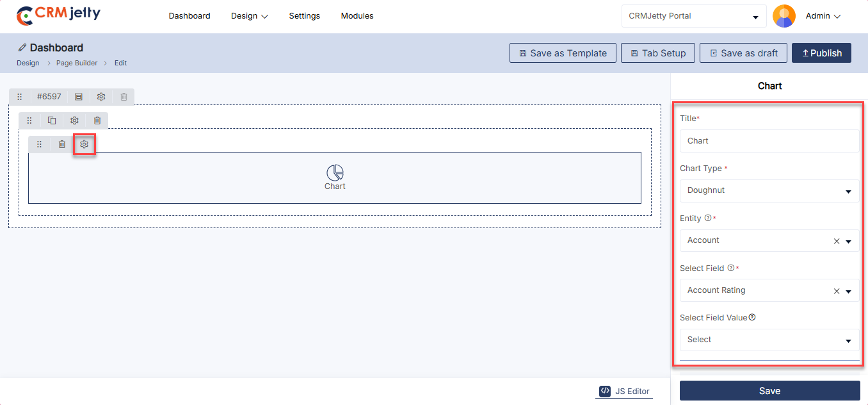This screenshot has height=405, width=868.
Task: Delete the Chart widget using its trash icon
Action: tap(61, 145)
